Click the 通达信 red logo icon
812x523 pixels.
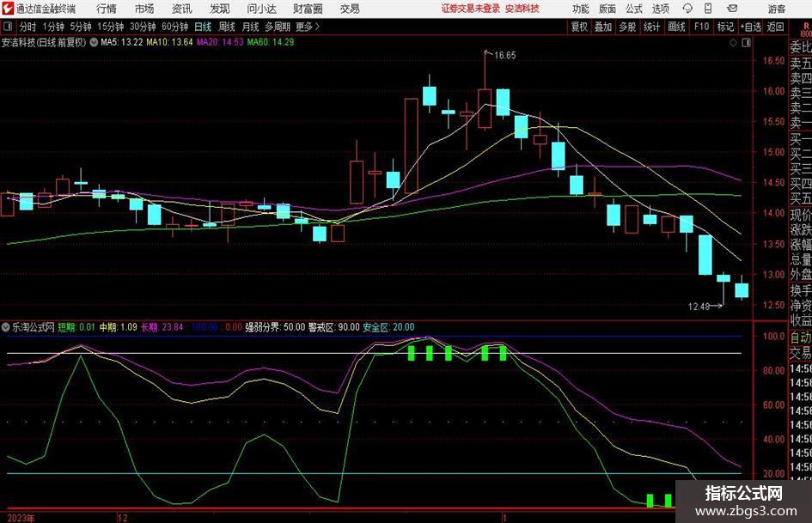[8, 9]
